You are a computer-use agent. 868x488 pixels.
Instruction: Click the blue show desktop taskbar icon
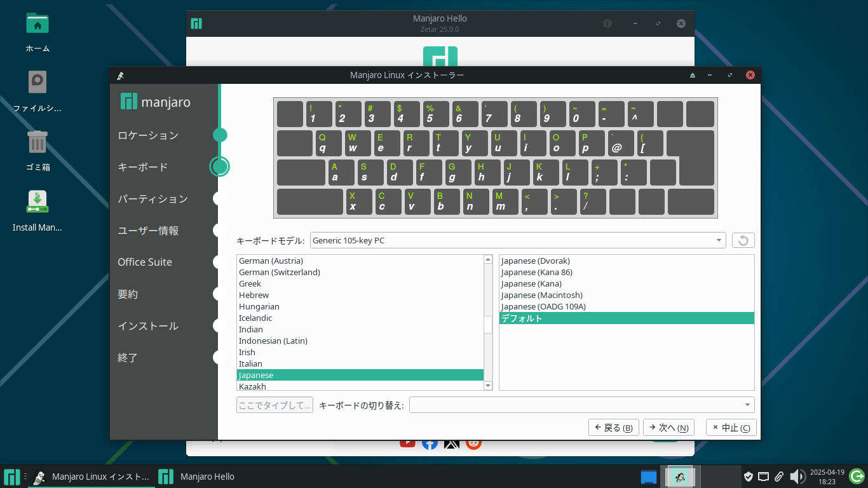point(648,477)
